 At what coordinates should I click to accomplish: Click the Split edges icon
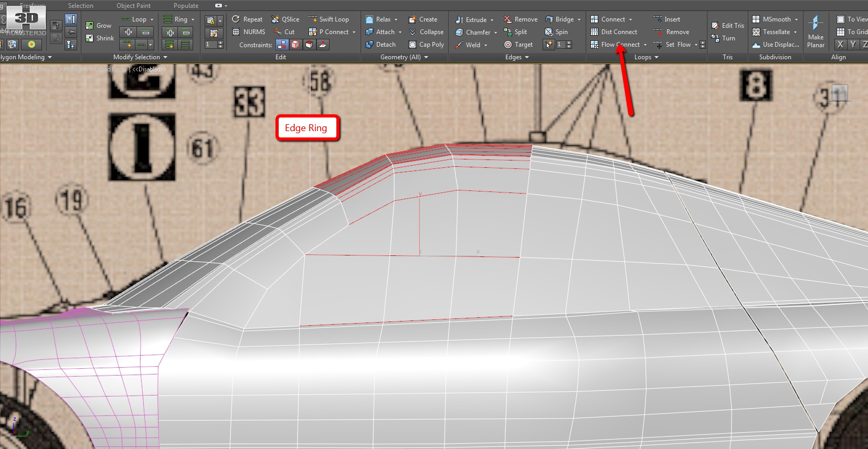tap(507, 32)
